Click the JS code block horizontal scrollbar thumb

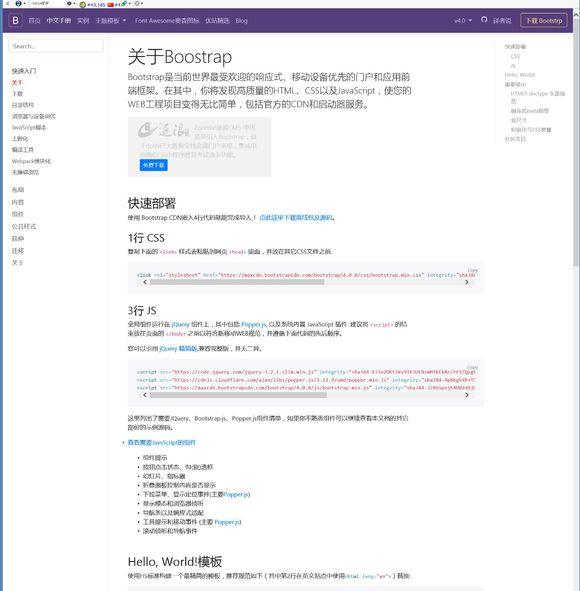[x=238, y=395]
